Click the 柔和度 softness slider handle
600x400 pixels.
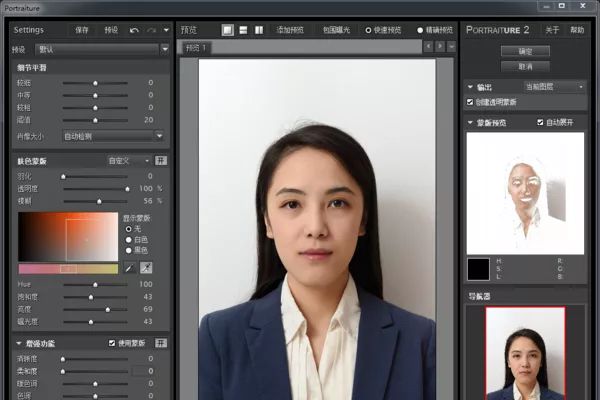[x=63, y=371]
